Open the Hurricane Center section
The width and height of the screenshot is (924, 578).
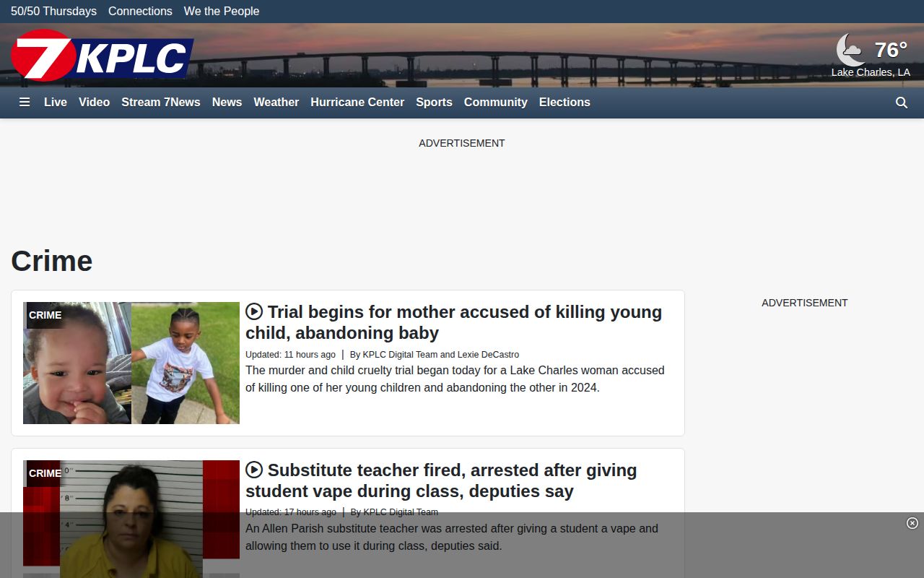click(x=357, y=102)
